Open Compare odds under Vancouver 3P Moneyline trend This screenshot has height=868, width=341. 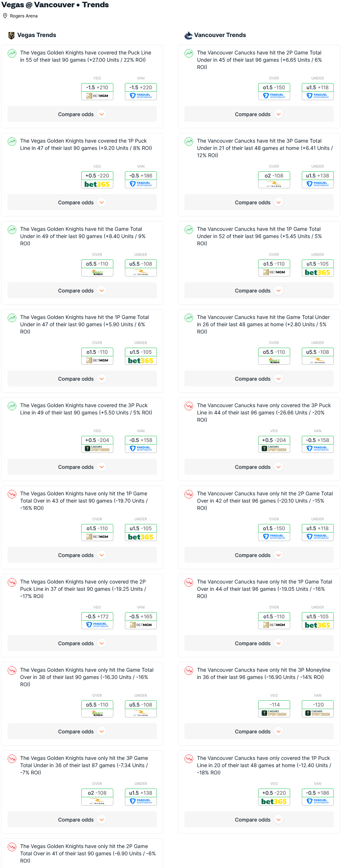click(x=259, y=732)
